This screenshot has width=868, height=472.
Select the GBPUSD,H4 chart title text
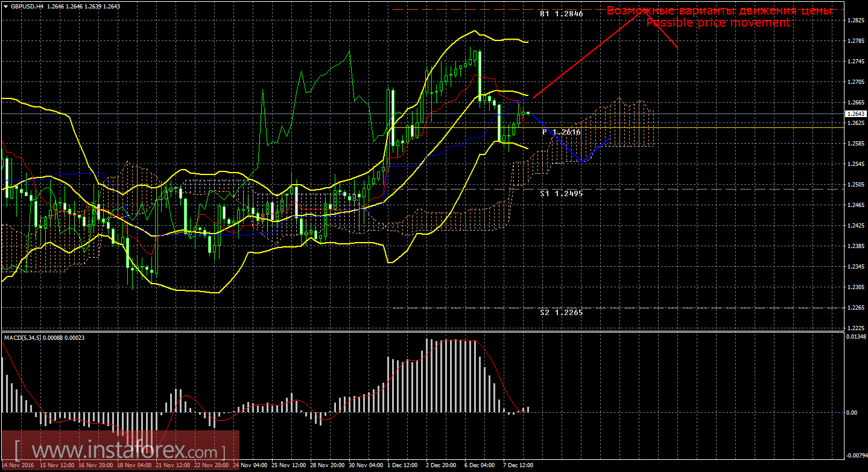point(26,7)
